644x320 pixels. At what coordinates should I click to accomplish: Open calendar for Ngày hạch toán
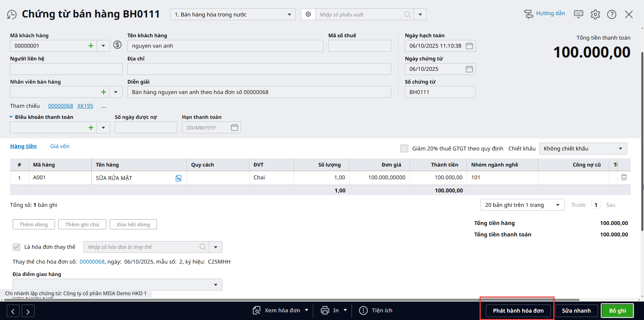469,46
